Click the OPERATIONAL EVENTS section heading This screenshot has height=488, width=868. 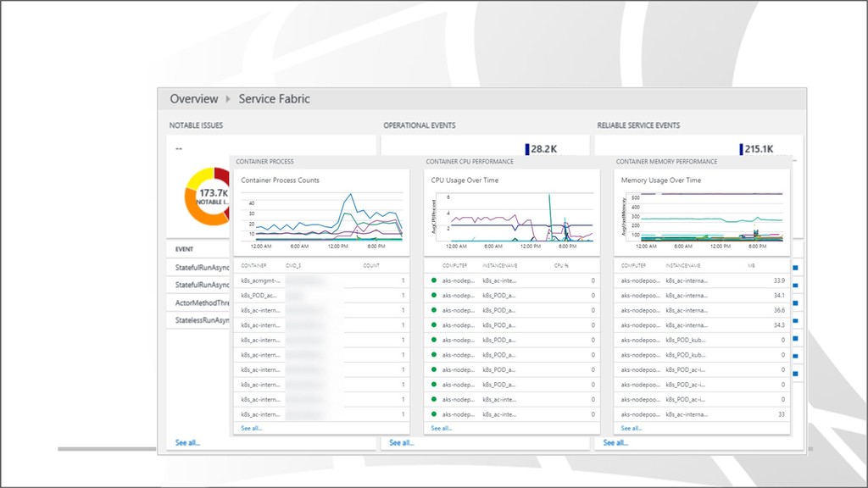[420, 125]
